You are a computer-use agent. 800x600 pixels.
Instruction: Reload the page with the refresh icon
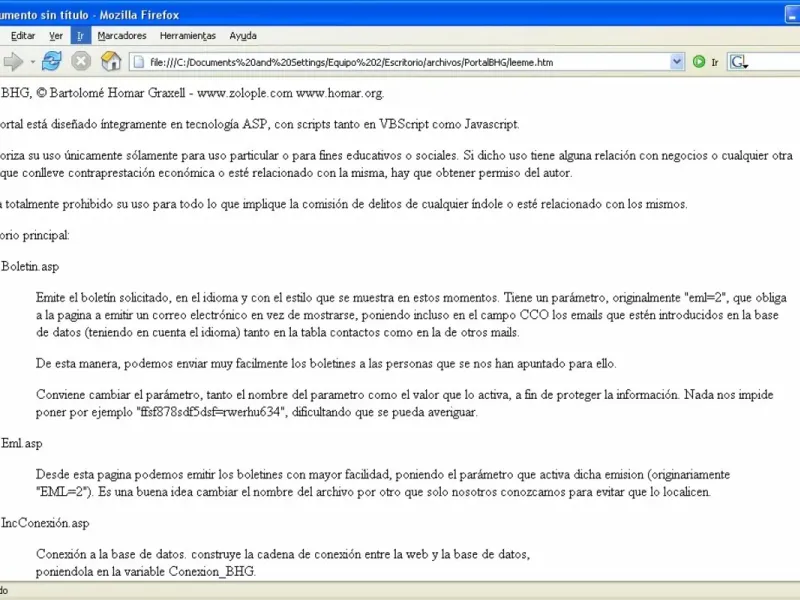[52, 62]
